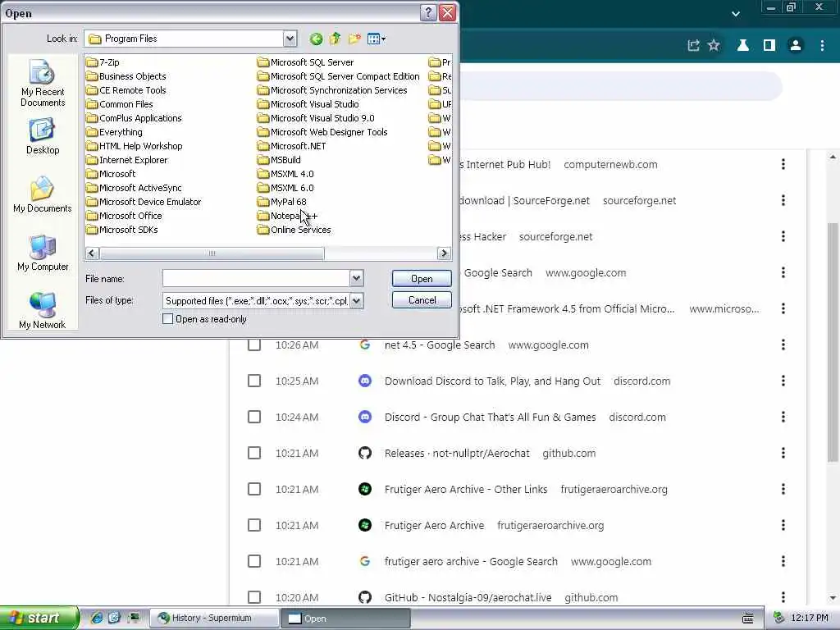
Task: Open Releases not-nullptr/Aerochat history link
Action: point(457,453)
